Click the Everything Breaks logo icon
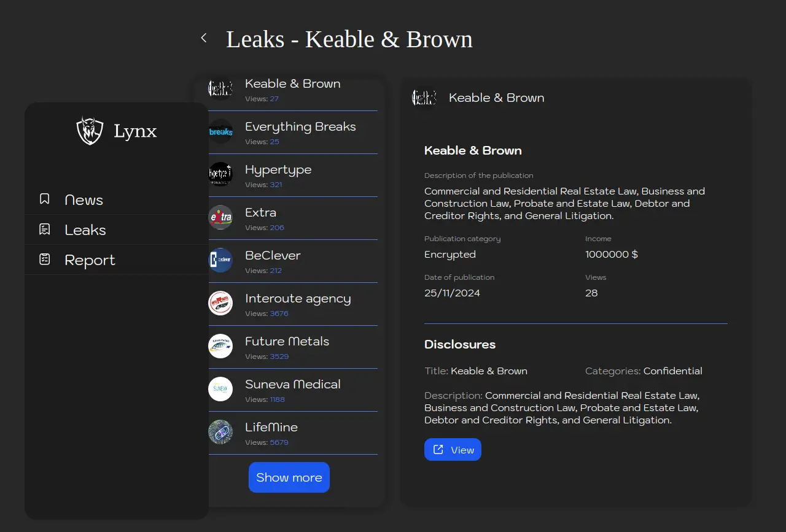Viewport: 786px width, 532px height. coord(220,132)
